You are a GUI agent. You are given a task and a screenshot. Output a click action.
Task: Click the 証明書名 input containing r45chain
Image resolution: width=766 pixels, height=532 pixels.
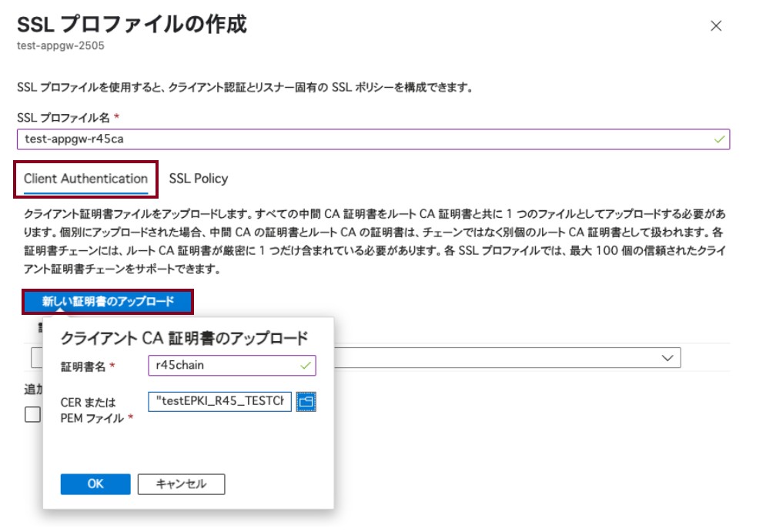pyautogui.click(x=223, y=365)
